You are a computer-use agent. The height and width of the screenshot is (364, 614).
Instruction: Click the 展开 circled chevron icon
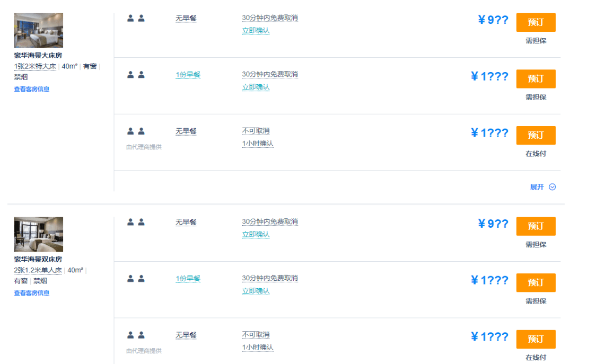tap(552, 187)
